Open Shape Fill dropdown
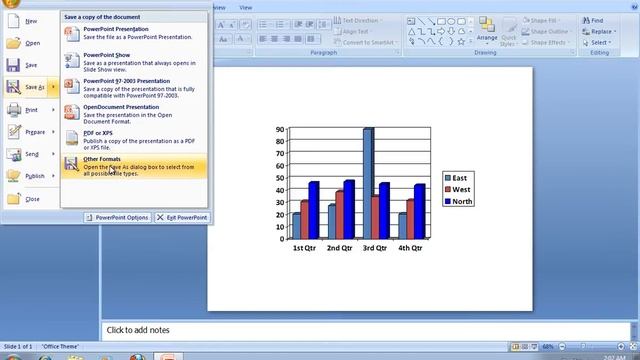The width and height of the screenshot is (640, 360). coord(542,20)
